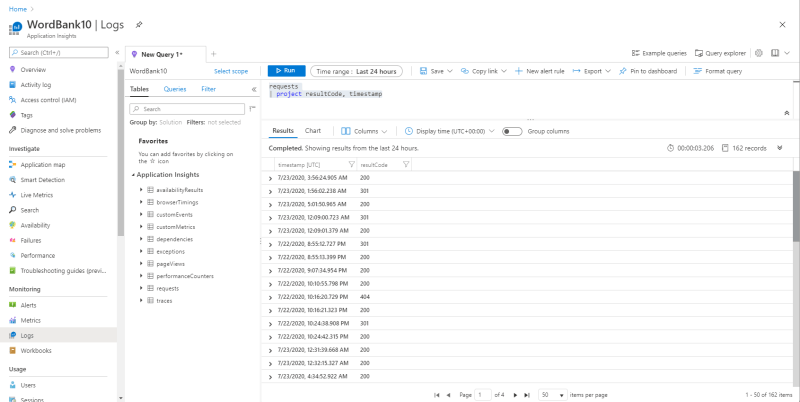Run the query
The height and width of the screenshot is (402, 800).
coord(286,71)
